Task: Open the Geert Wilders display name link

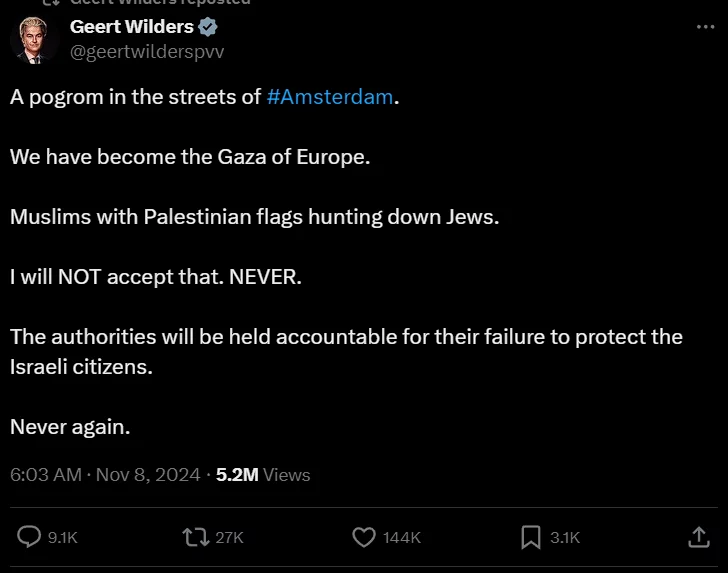Action: tap(132, 27)
